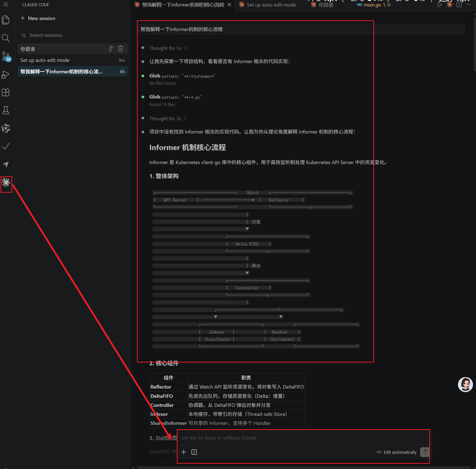The image size is (476, 469).
Task: Click the Delta FIFO box in diagram
Action: coord(247,244)
